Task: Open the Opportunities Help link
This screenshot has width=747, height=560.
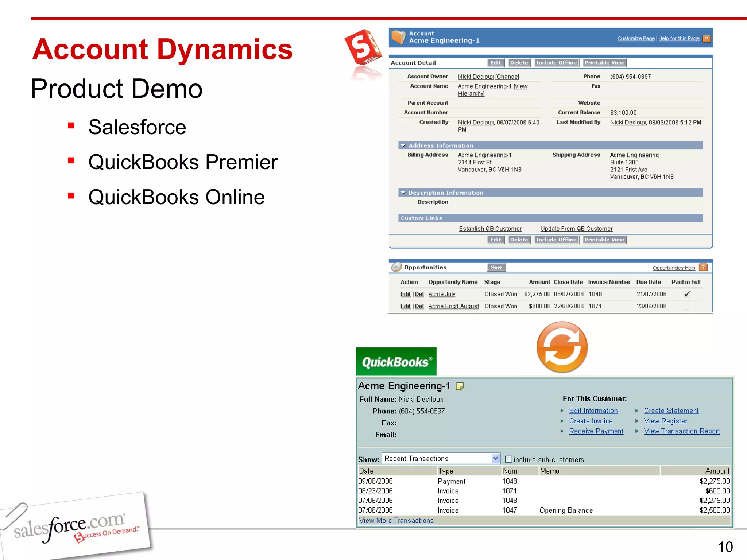Action: click(x=674, y=268)
